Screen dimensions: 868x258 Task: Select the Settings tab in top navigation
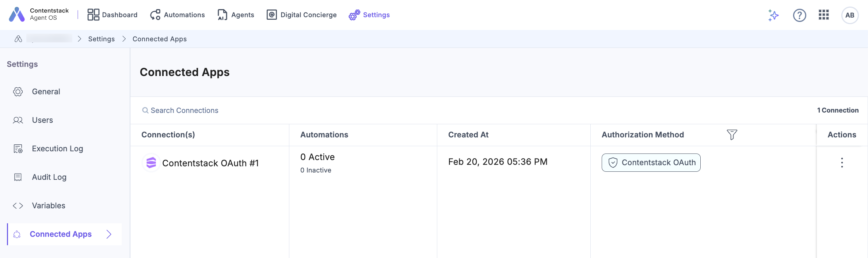pos(369,15)
